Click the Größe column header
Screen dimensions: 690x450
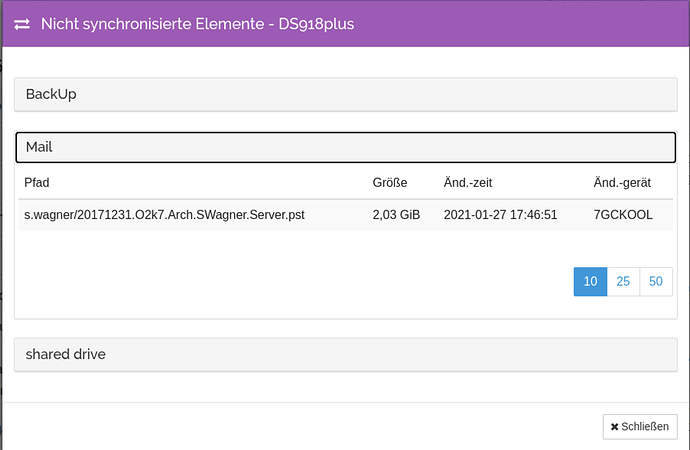click(x=390, y=183)
